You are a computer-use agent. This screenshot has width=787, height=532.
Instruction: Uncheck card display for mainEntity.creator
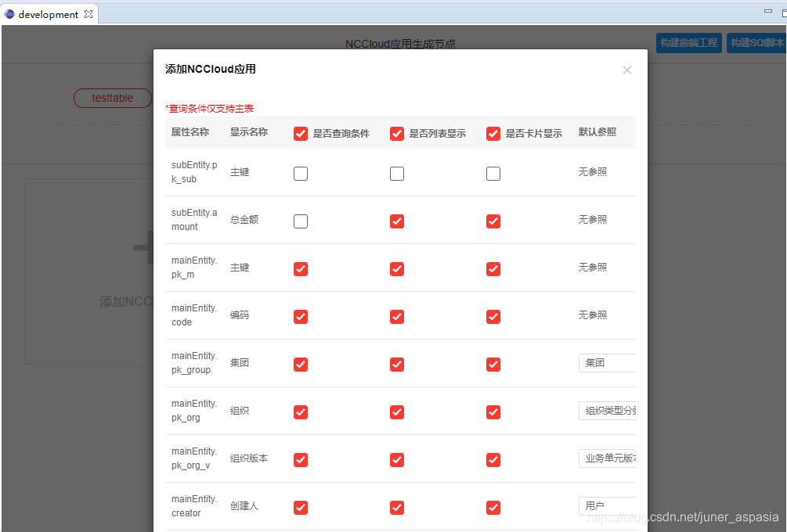pyautogui.click(x=493, y=508)
